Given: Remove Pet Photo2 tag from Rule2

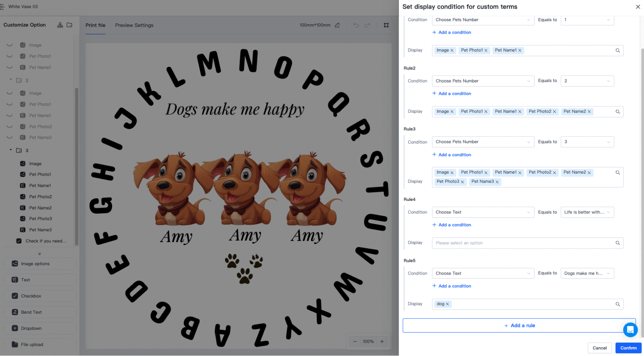Looking at the screenshot, I should pos(555,112).
